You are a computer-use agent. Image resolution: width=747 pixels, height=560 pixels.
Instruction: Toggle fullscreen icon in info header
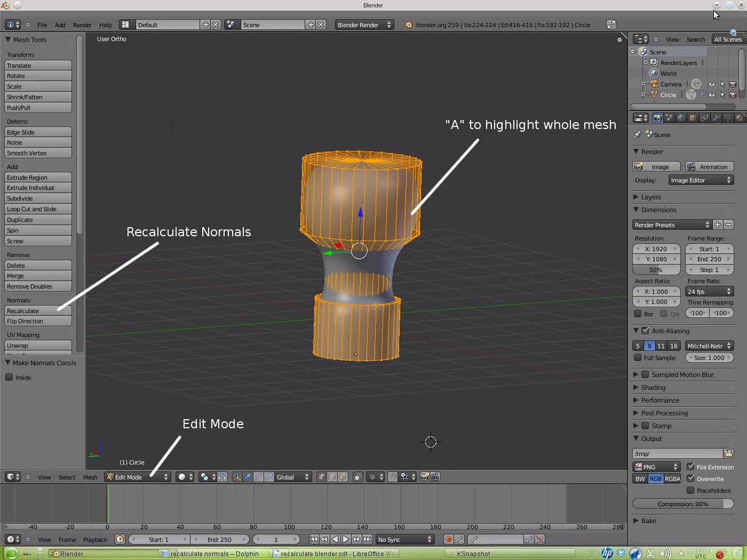(x=611, y=25)
